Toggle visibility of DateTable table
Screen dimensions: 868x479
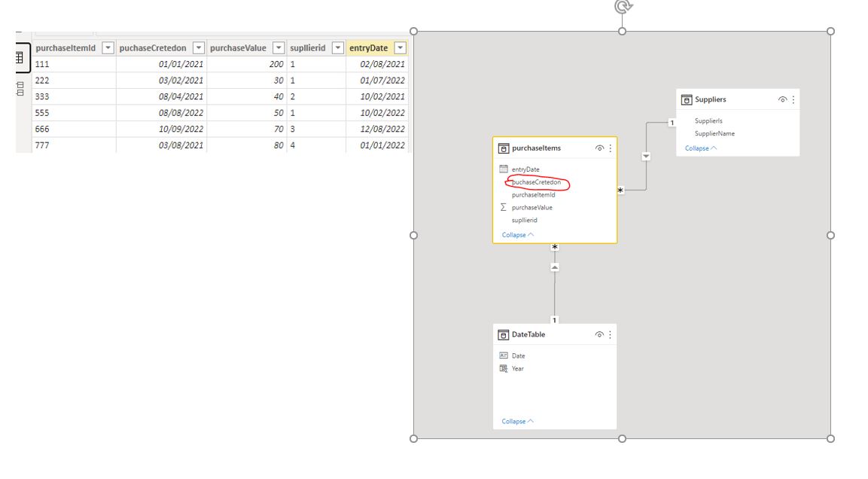coord(599,334)
